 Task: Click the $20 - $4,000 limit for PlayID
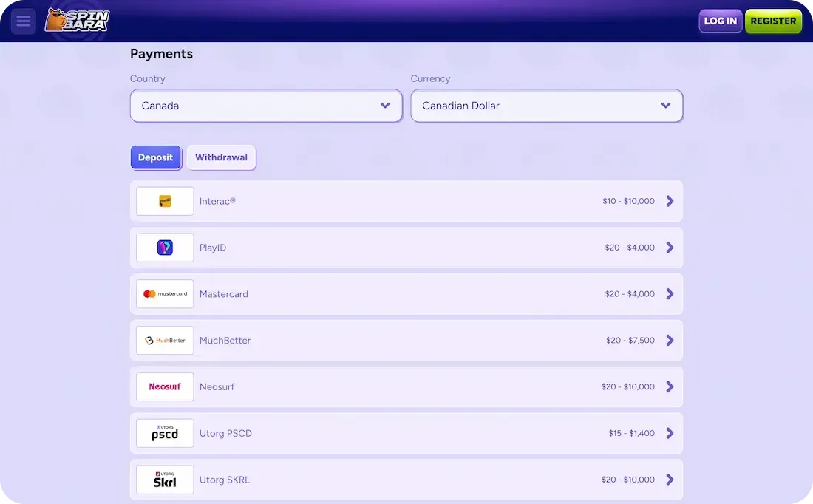click(x=630, y=248)
